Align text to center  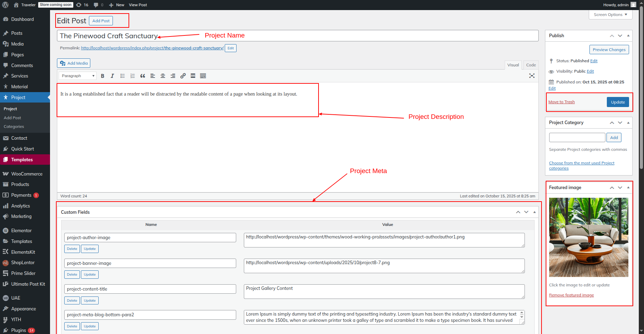[163, 76]
